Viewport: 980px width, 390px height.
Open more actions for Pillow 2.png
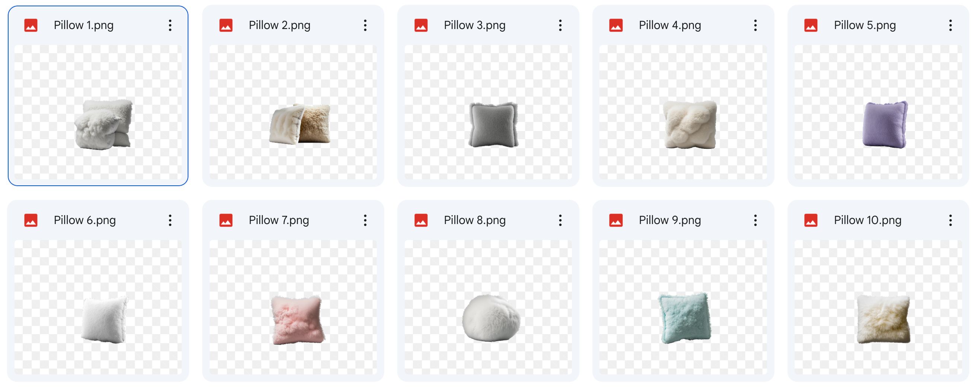click(365, 25)
